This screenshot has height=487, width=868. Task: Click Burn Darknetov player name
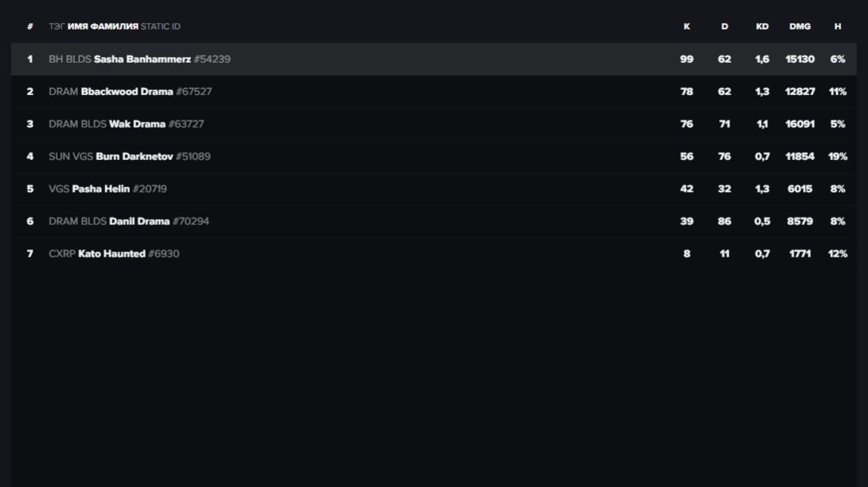pos(134,156)
